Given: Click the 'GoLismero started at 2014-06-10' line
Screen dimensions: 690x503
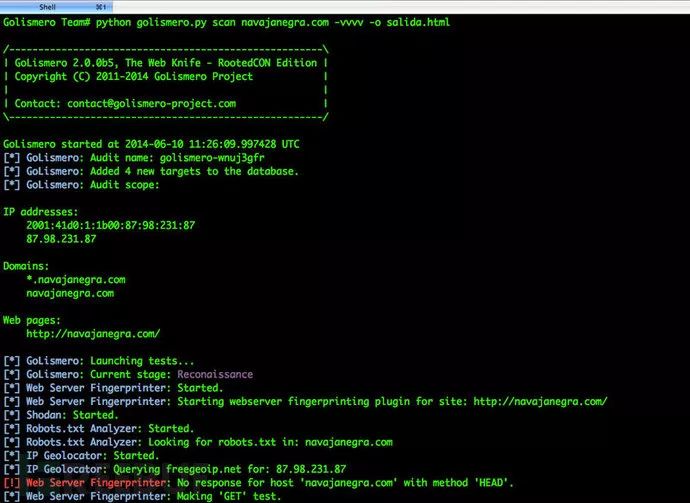Looking at the screenshot, I should 151,144.
